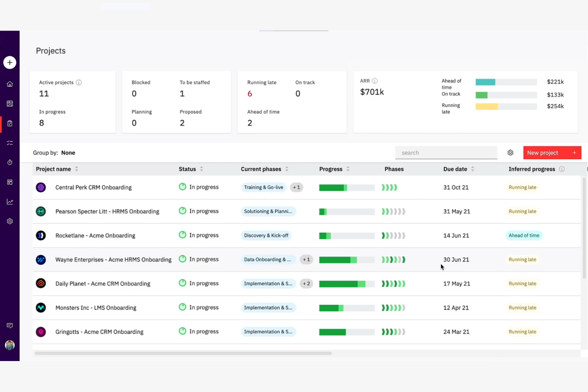Open Monsters Inc - LMS Onboarding project
This screenshot has height=392, width=588.
click(96, 308)
